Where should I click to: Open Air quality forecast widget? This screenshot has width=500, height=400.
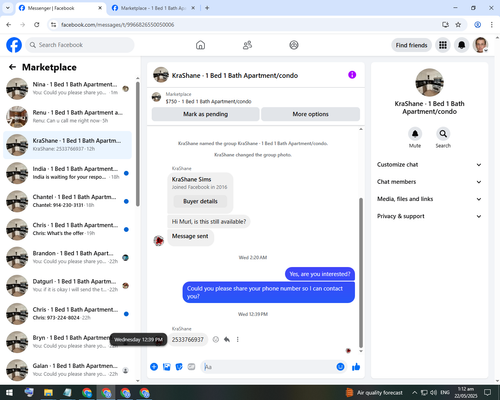(374, 392)
